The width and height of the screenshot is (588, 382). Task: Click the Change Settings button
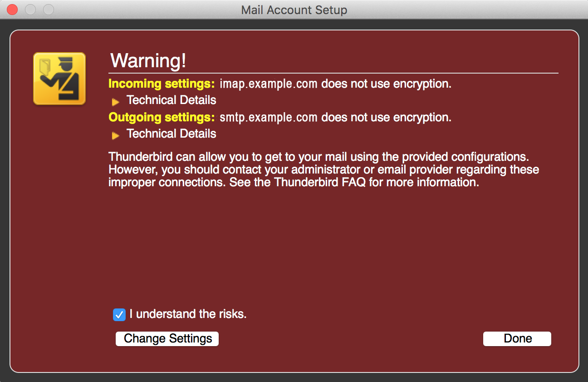coord(167,338)
